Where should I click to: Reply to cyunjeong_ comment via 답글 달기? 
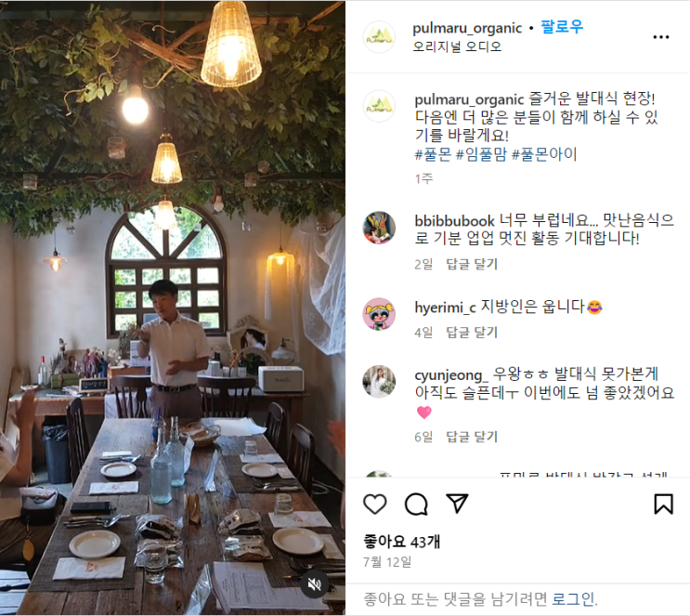point(472,437)
